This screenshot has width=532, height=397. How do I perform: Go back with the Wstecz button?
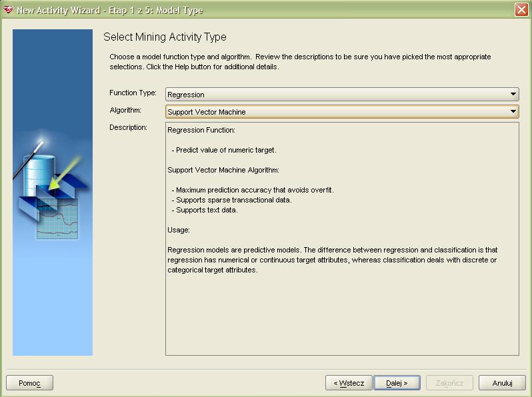(x=349, y=383)
